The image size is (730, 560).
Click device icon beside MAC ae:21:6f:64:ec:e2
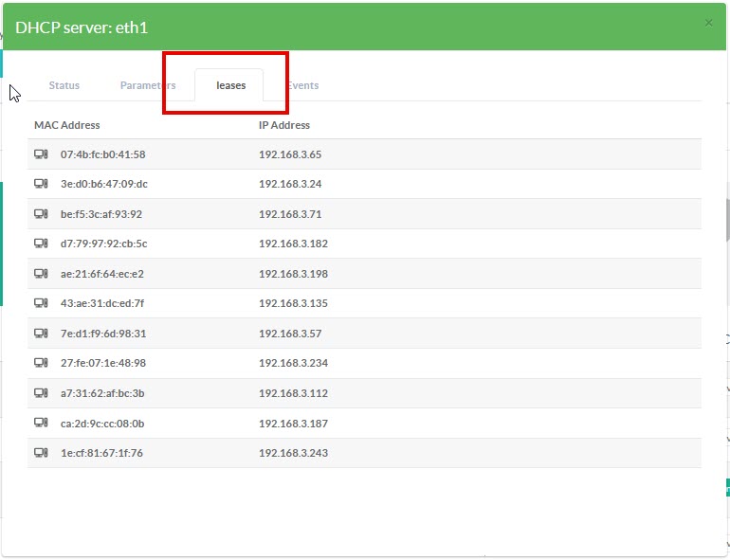point(41,274)
